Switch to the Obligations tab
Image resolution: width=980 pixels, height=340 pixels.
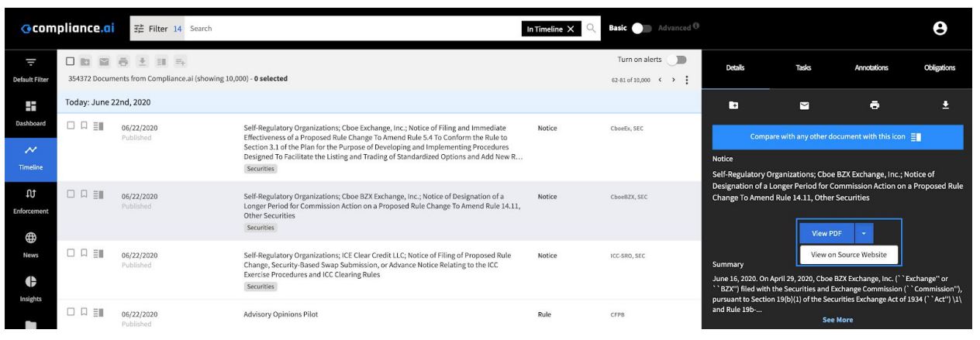pyautogui.click(x=940, y=68)
